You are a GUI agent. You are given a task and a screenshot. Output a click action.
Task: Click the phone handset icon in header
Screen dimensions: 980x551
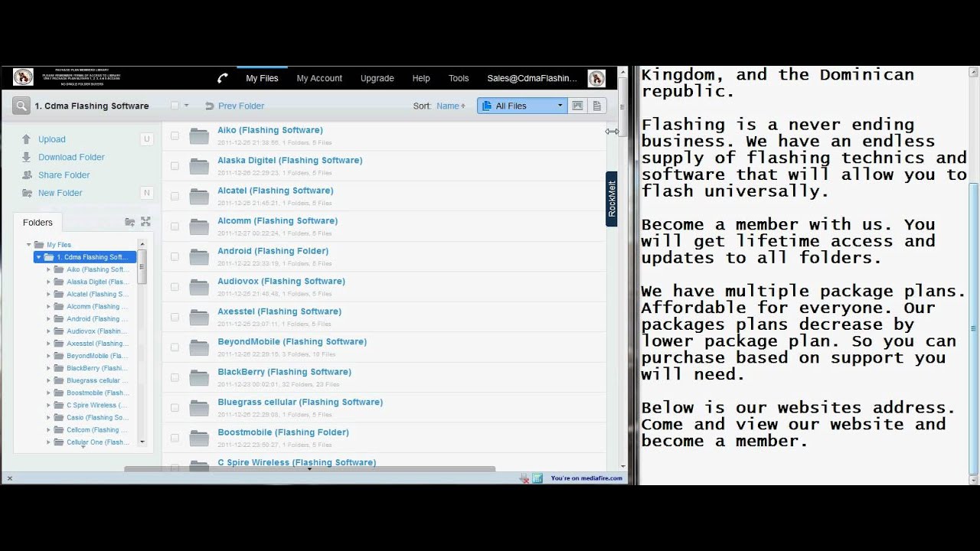(223, 78)
